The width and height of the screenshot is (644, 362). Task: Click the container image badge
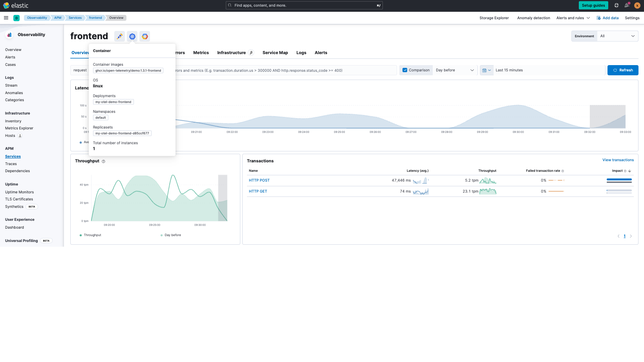(x=128, y=71)
